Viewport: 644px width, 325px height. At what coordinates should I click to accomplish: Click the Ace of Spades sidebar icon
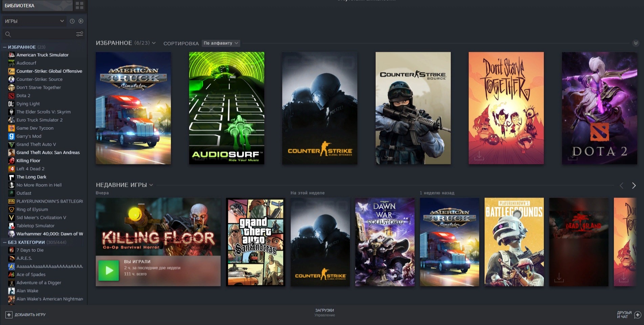point(12,275)
